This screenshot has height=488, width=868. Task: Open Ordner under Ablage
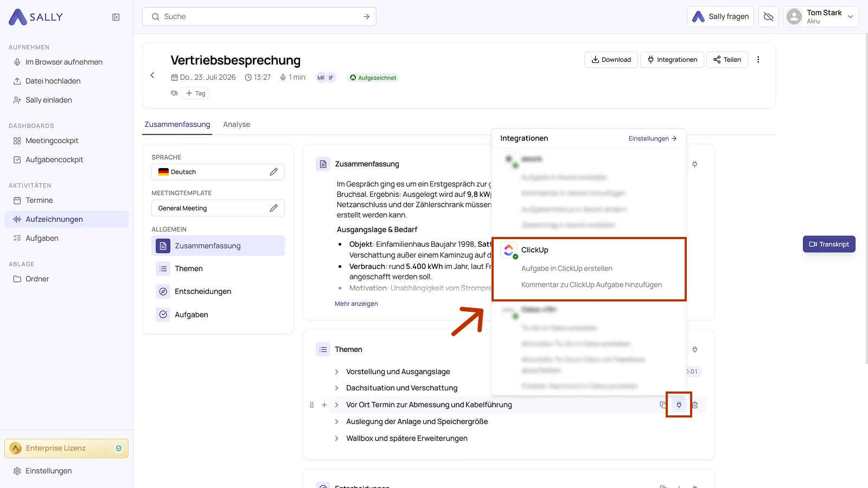(37, 279)
